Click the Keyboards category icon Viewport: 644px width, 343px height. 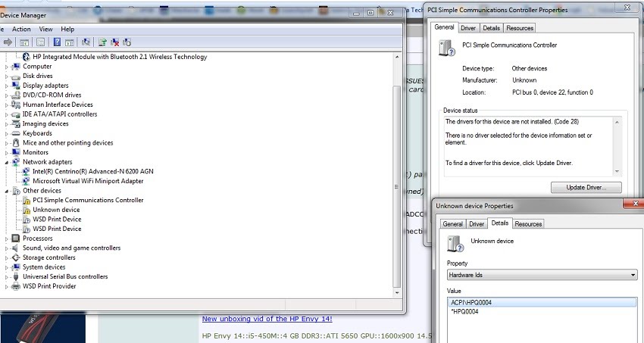coord(16,133)
